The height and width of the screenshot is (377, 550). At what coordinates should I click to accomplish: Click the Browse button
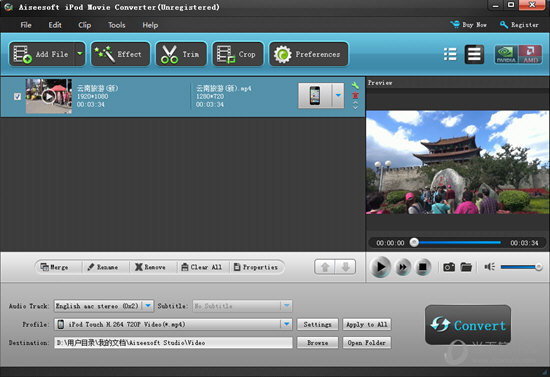click(x=317, y=343)
